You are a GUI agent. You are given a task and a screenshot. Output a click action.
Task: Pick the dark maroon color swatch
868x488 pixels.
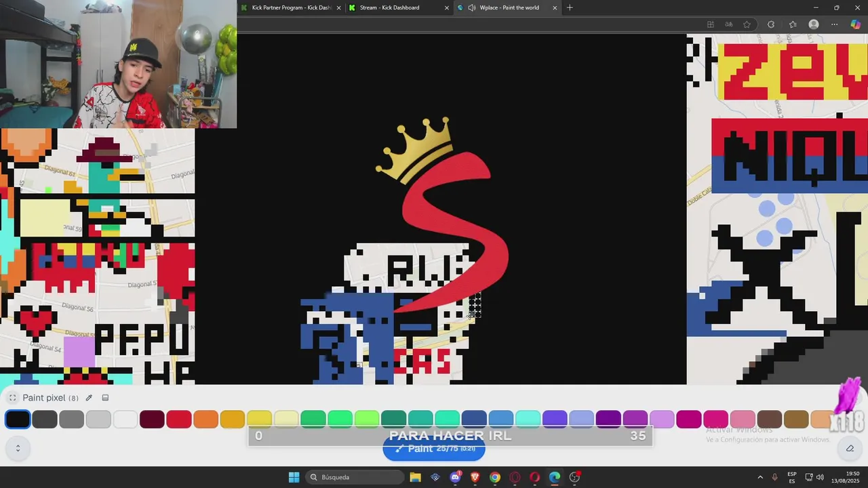pos(152,420)
